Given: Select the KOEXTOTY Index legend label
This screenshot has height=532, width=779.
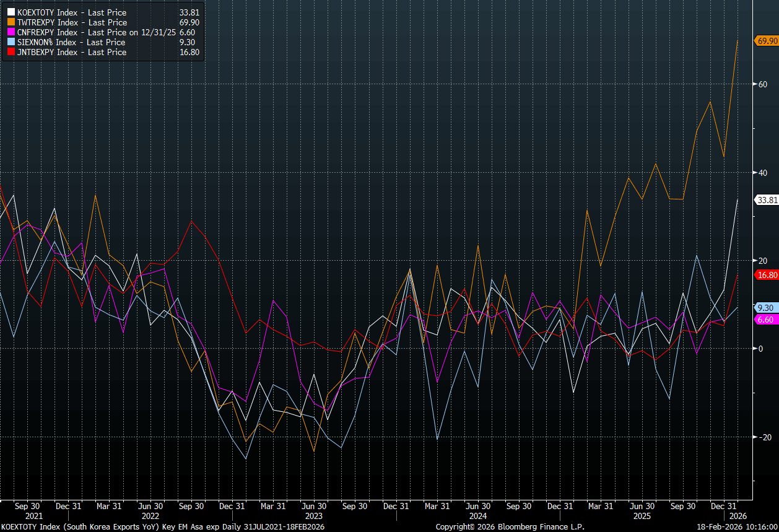Looking at the screenshot, I should [72, 12].
